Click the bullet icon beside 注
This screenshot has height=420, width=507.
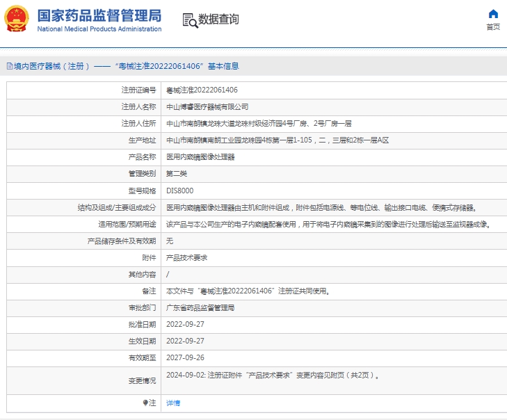tap(145, 403)
